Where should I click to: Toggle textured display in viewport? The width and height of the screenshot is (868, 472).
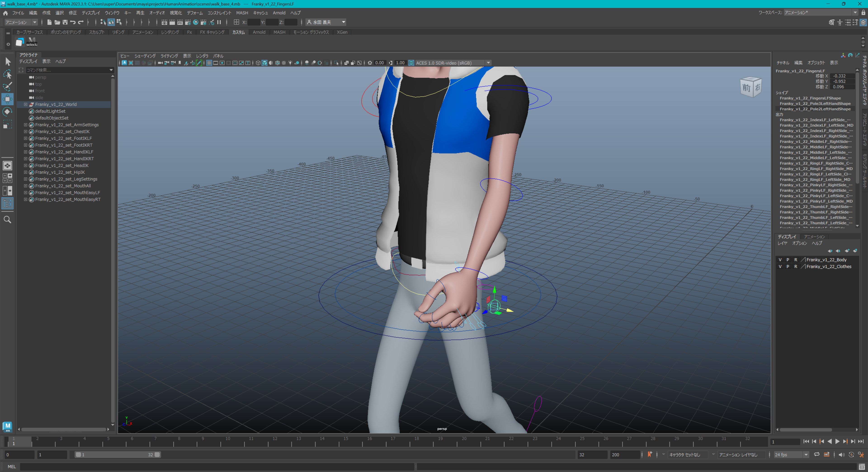point(284,63)
